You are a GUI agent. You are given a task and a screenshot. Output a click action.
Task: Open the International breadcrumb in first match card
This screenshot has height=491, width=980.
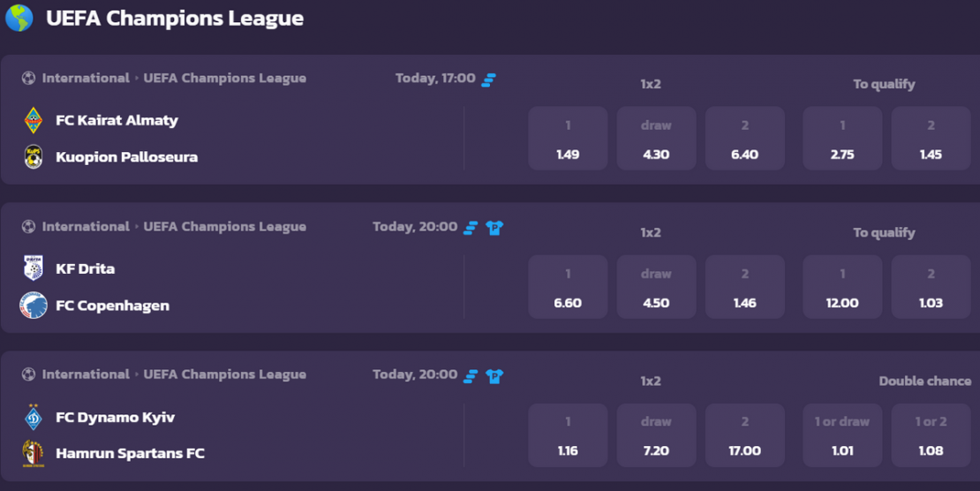pos(86,79)
